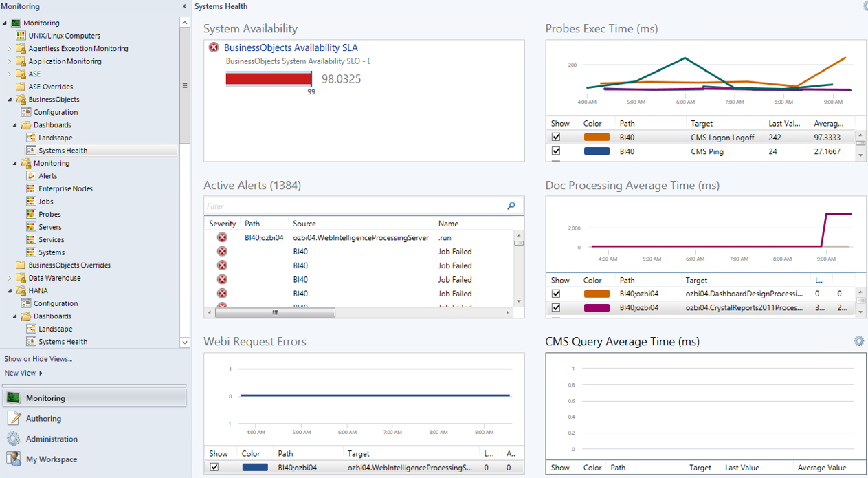Screen dimensions: 868x478
Task: Open the CMS Query widget gear settings
Action: [x=858, y=341]
